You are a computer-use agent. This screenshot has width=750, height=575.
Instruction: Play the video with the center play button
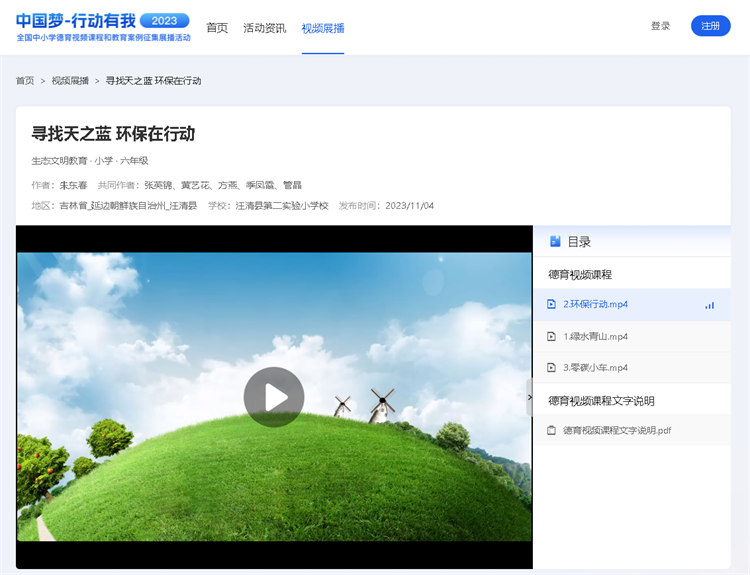274,397
